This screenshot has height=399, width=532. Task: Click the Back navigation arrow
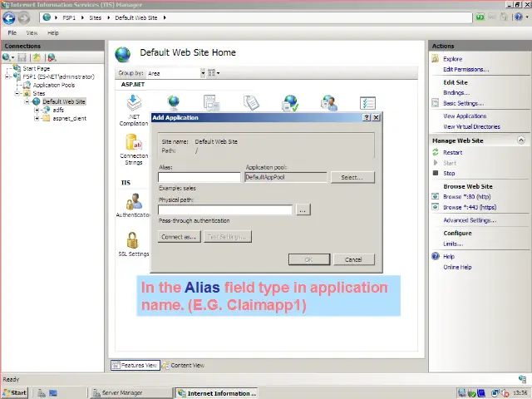pos(9,18)
